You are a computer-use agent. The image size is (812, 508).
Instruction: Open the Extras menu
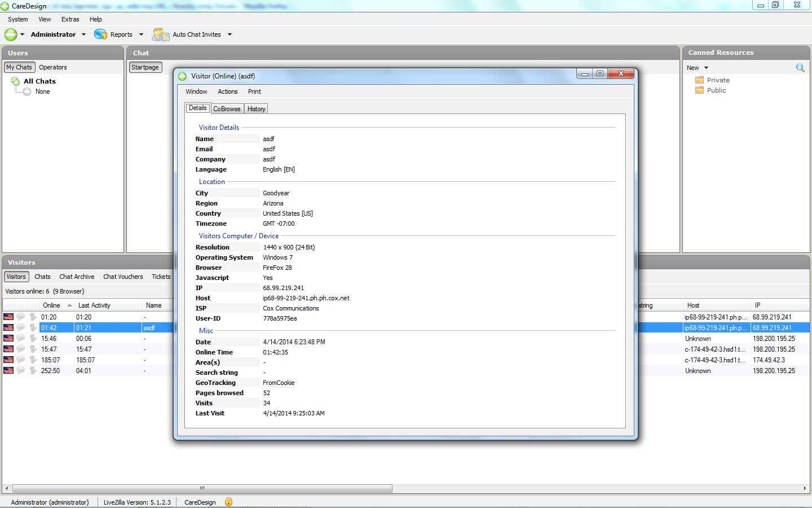tap(70, 19)
